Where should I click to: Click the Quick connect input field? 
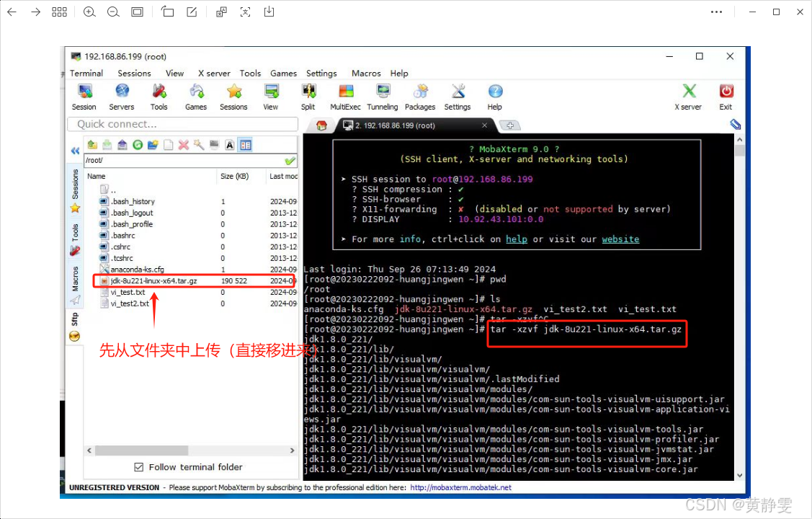[x=183, y=124]
